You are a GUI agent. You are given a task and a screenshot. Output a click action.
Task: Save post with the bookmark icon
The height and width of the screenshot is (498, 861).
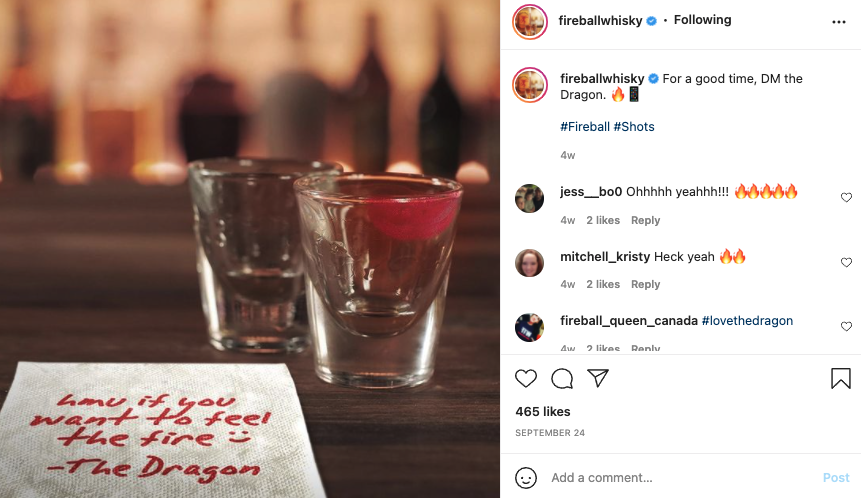tap(841, 378)
